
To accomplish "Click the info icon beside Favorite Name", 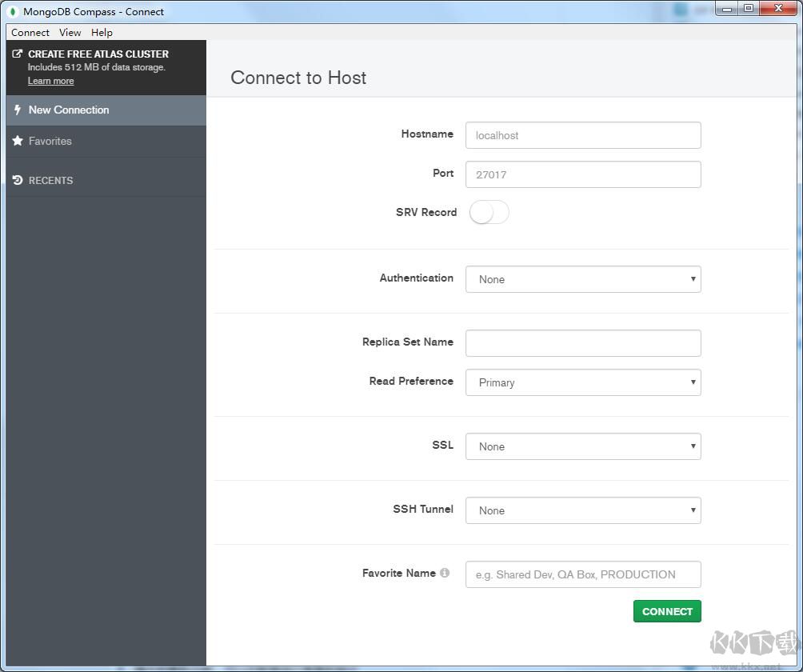I will tap(445, 573).
